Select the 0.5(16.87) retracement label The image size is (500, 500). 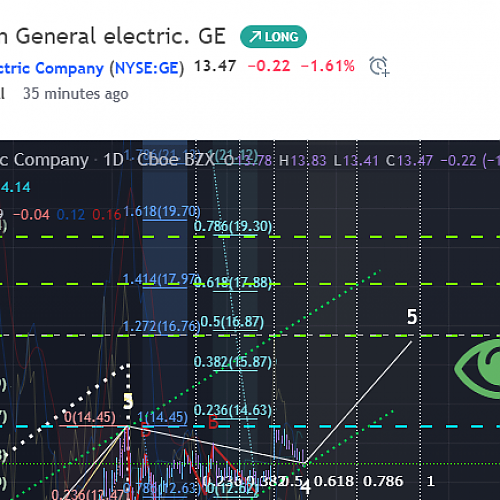point(232,322)
